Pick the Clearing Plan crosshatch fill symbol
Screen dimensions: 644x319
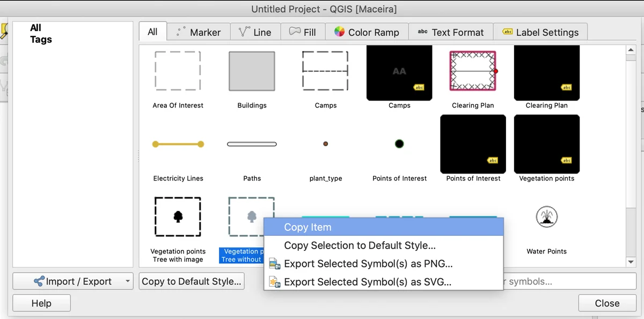pyautogui.click(x=473, y=71)
